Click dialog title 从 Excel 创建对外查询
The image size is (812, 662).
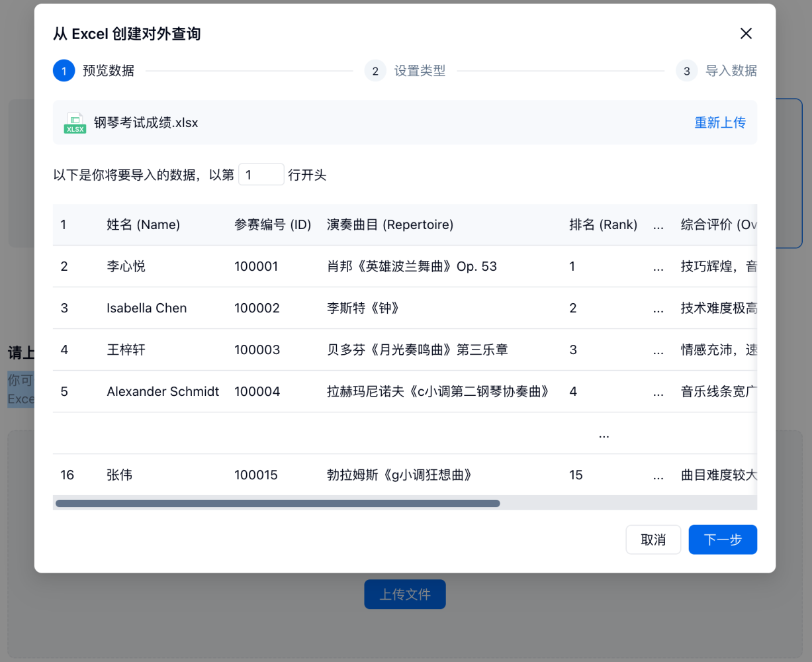coord(127,34)
